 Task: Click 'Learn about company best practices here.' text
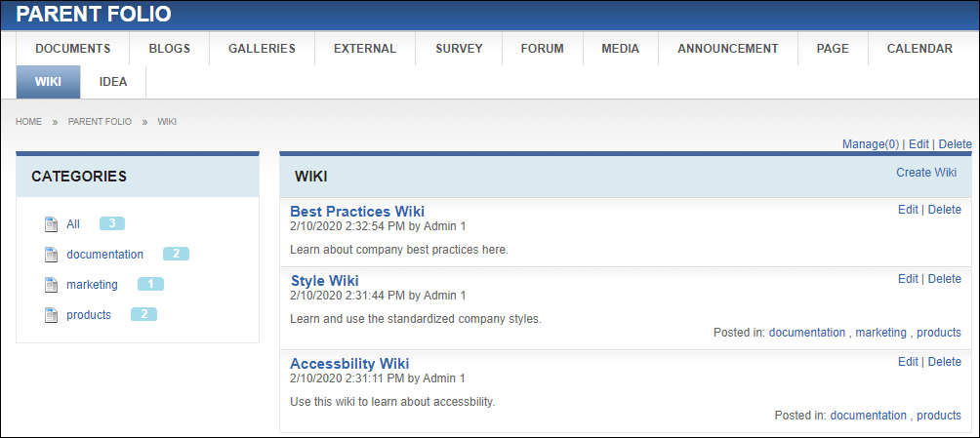coord(399,250)
